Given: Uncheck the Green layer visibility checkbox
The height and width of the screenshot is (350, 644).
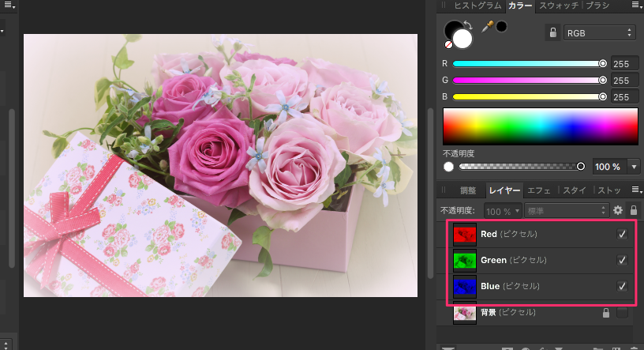Looking at the screenshot, I should 622,260.
